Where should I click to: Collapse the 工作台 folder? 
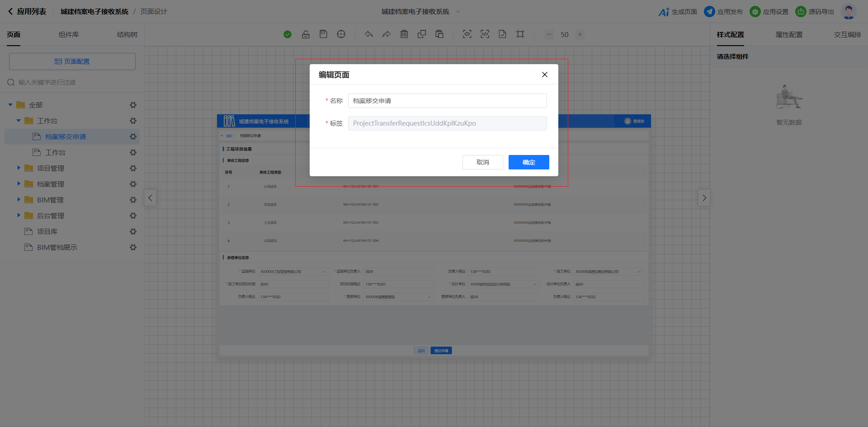19,121
